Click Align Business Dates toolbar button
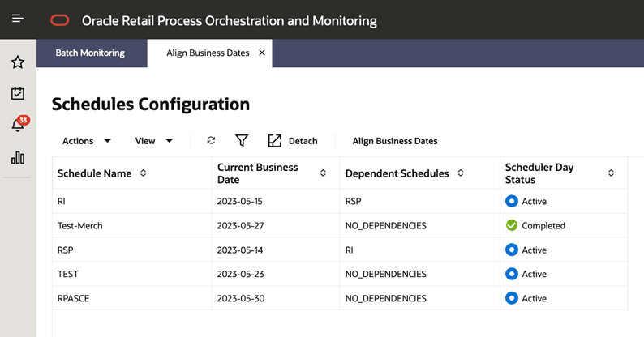The image size is (644, 337). (395, 141)
